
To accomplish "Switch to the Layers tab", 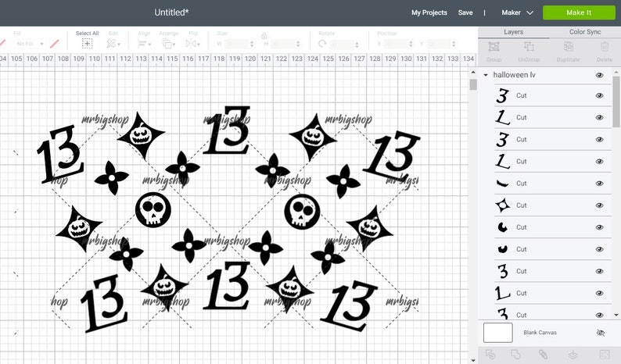I will pyautogui.click(x=514, y=32).
